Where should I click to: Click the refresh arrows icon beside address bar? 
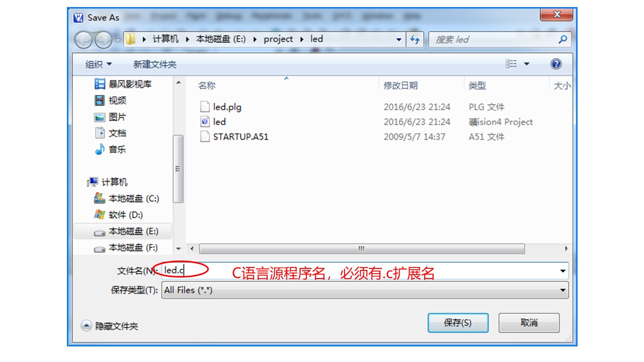pyautogui.click(x=415, y=39)
